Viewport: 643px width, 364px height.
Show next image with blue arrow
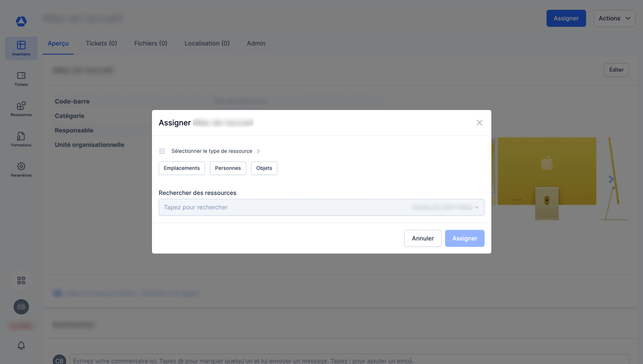pos(611,179)
